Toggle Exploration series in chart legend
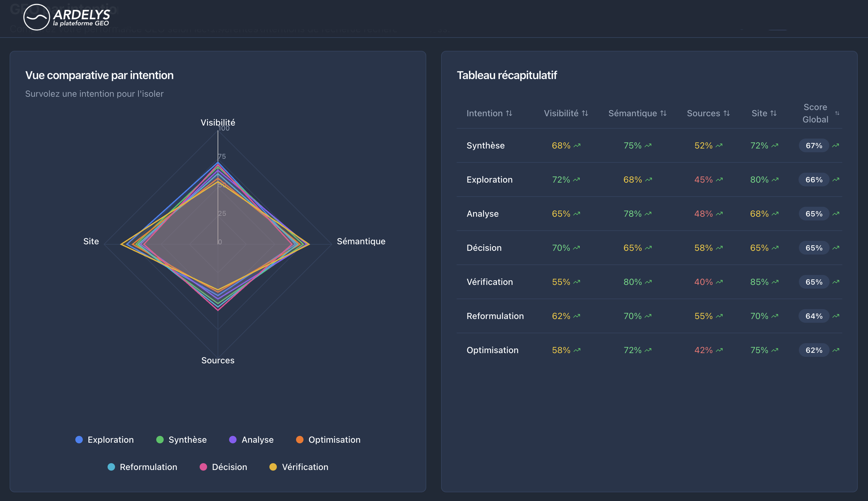The image size is (868, 501). (104, 440)
